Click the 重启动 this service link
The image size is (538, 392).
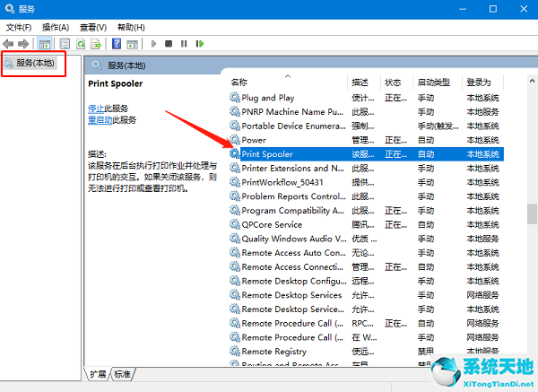point(100,120)
